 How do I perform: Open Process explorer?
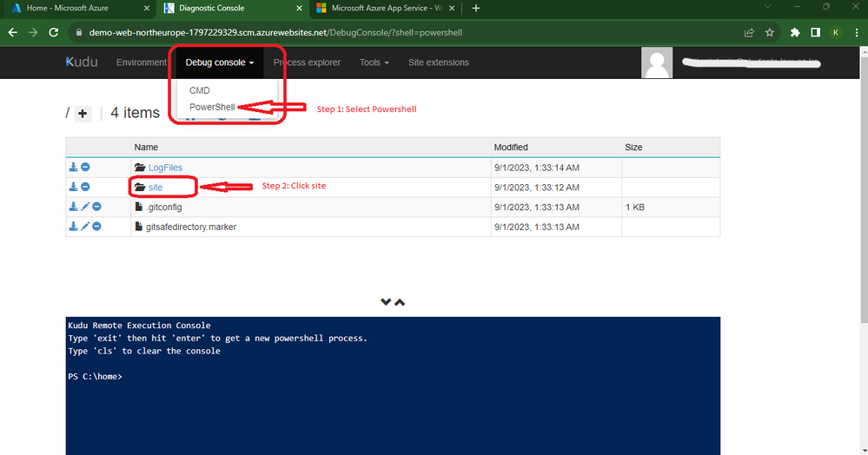tap(307, 63)
